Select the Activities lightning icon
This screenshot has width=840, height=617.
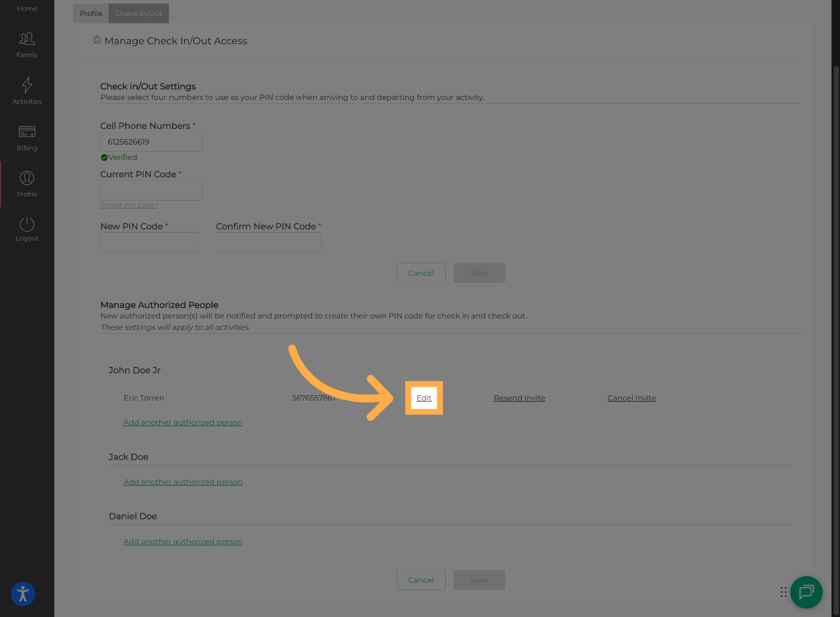(27, 91)
